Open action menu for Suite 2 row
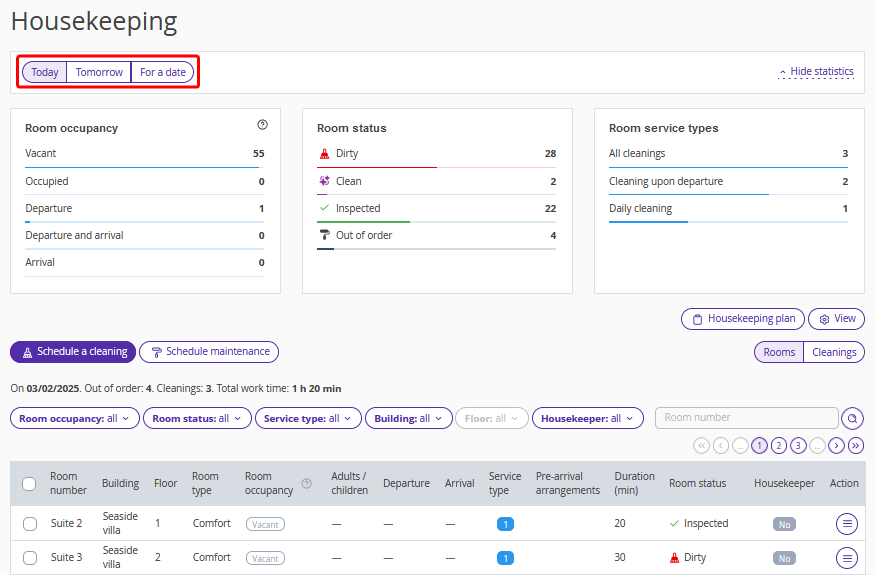 [847, 523]
